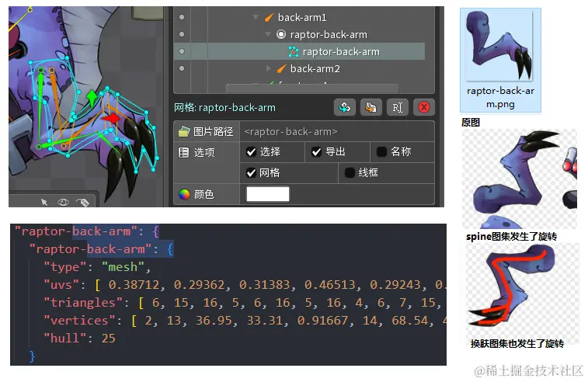Click the "hull": 25 line in the code

point(79,339)
